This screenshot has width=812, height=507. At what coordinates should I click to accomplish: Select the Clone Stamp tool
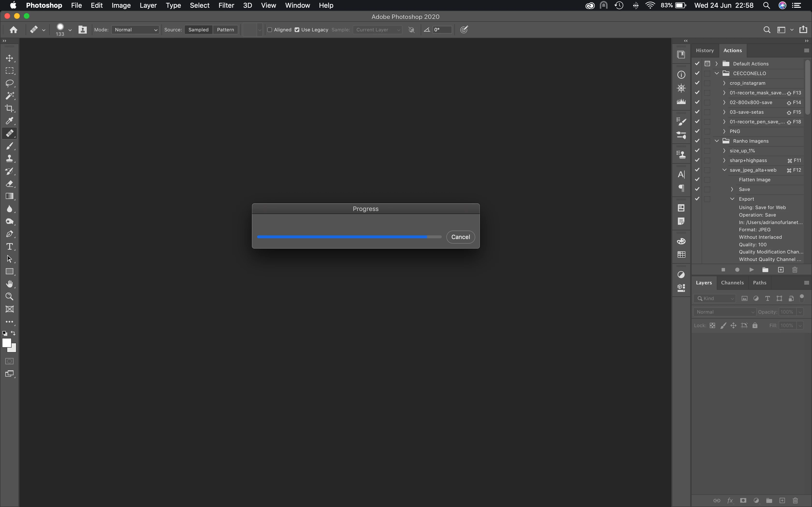(9, 158)
